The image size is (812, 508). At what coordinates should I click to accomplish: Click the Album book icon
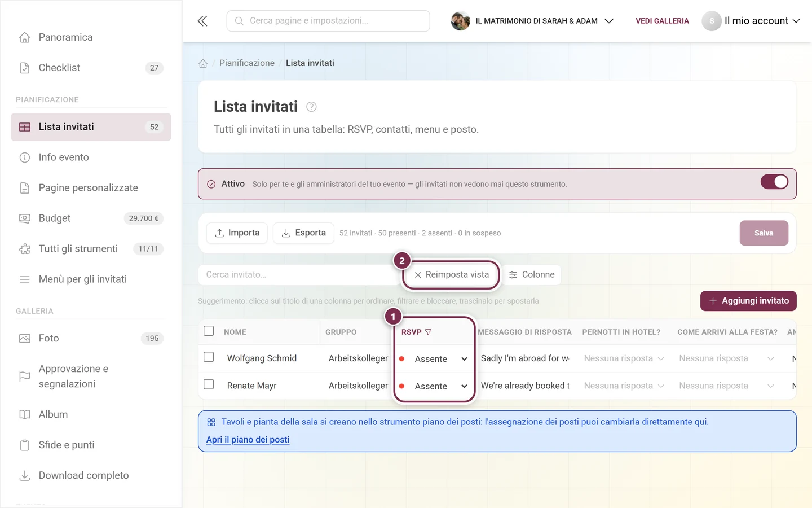click(25, 414)
